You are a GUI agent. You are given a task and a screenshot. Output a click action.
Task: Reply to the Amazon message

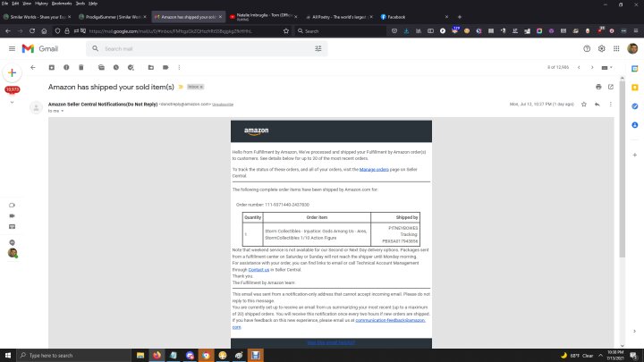597,105
